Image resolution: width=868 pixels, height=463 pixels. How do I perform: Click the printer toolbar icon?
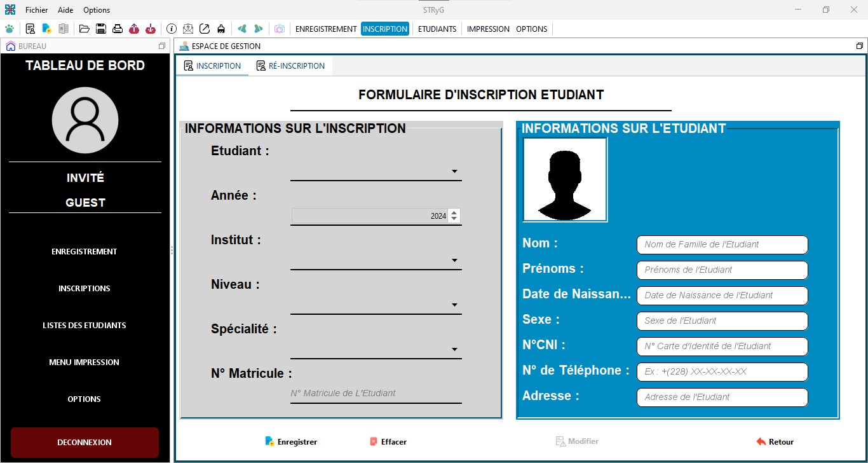pyautogui.click(x=118, y=29)
